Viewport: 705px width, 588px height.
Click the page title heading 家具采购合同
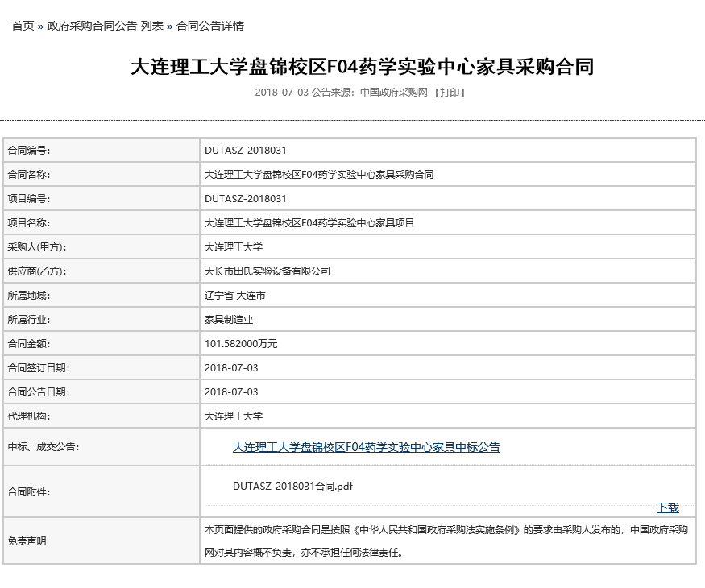[x=362, y=67]
